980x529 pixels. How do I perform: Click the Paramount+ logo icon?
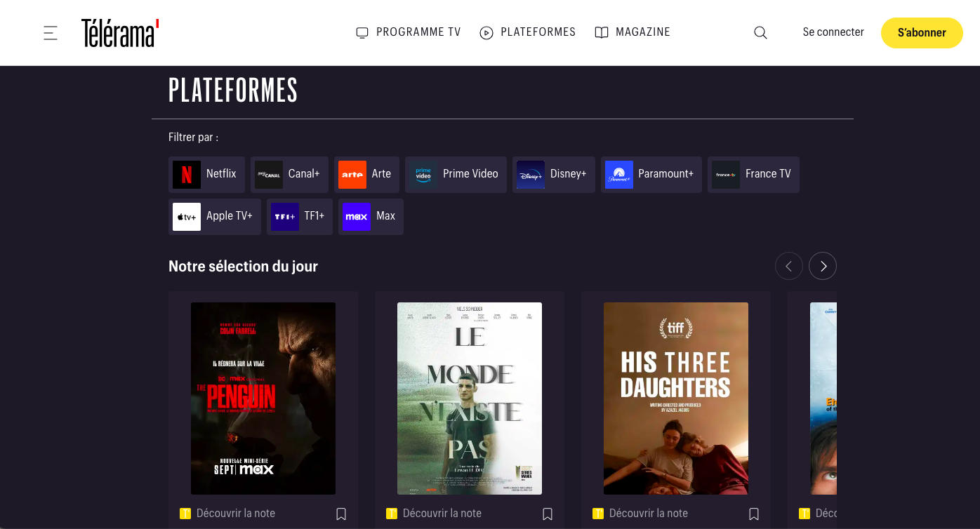(x=619, y=175)
